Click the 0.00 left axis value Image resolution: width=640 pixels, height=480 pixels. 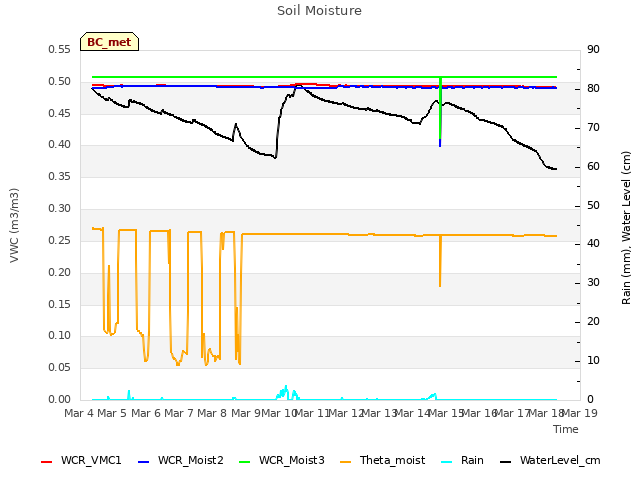pyautogui.click(x=60, y=400)
